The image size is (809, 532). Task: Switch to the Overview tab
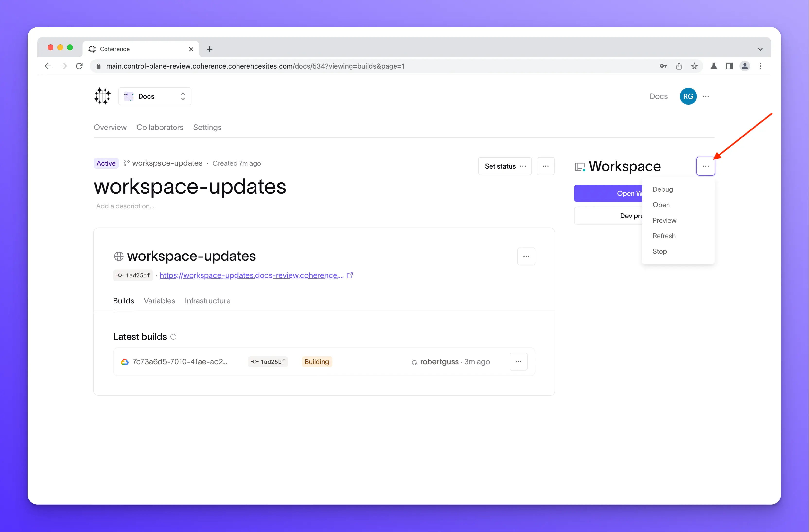coord(110,127)
